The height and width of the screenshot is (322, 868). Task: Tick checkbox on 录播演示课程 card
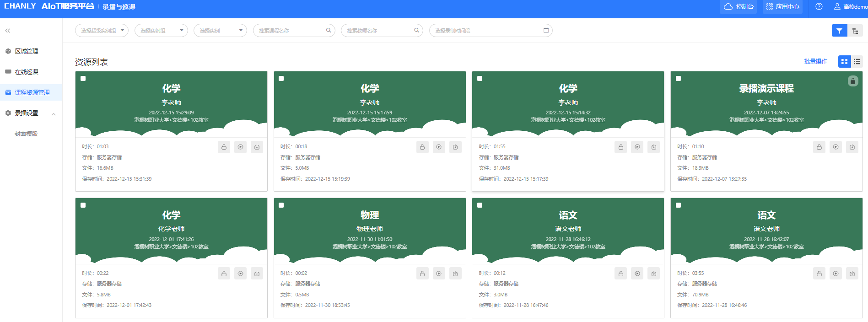pyautogui.click(x=678, y=79)
